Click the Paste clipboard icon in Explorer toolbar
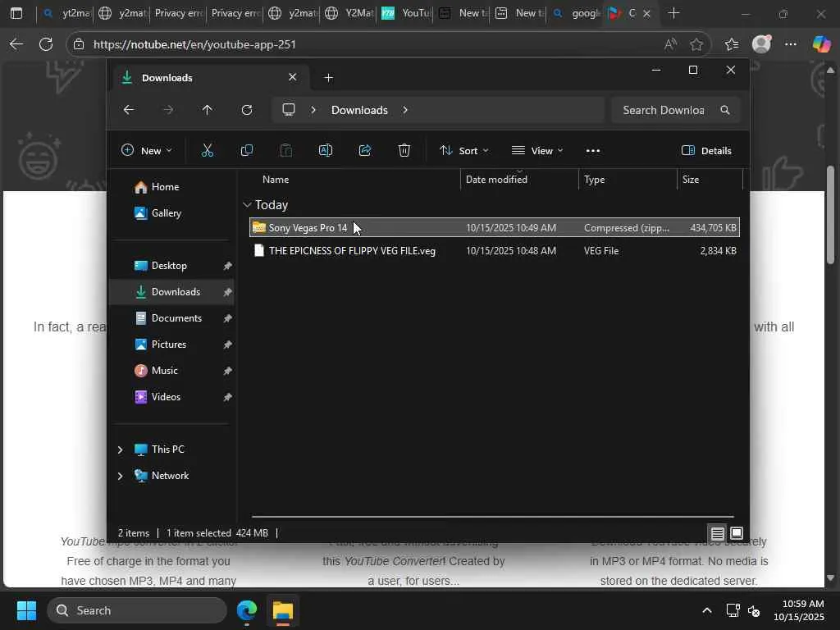Viewport: 840px width, 630px height. pos(286,151)
